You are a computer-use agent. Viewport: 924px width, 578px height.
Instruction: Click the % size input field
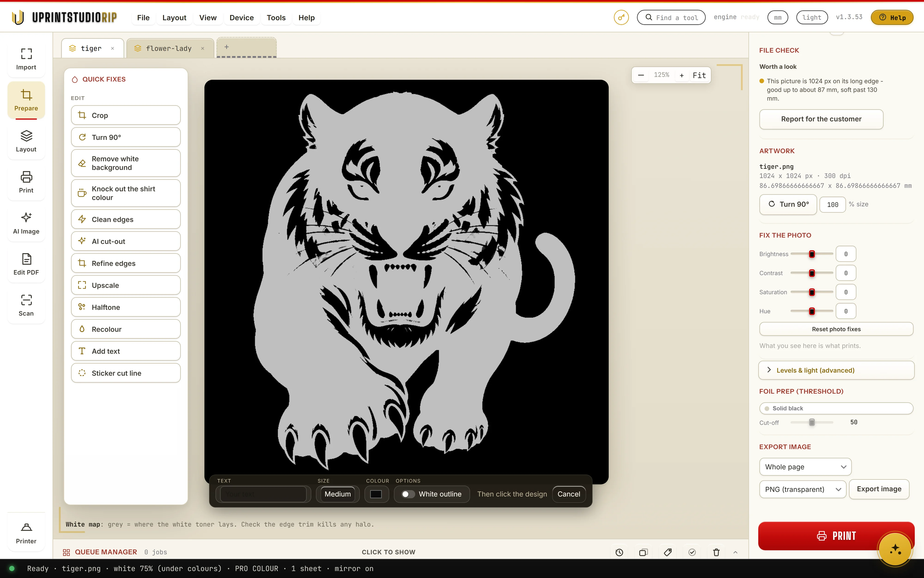[832, 205]
